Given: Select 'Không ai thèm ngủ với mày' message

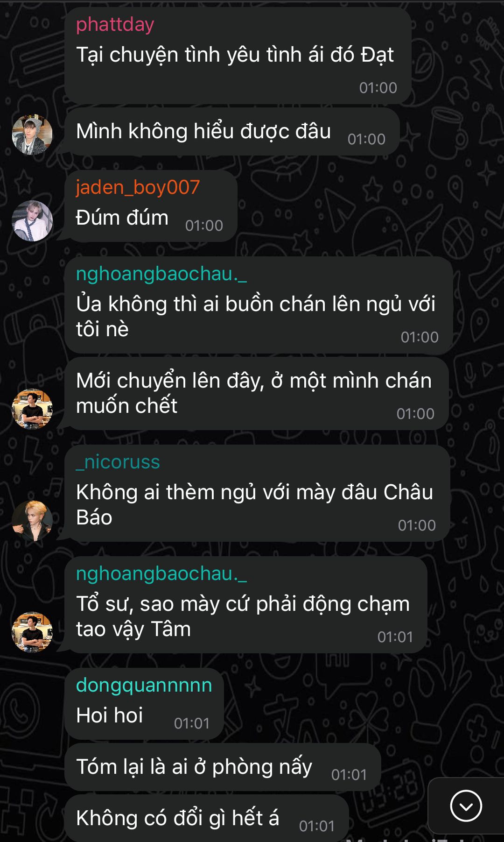Looking at the screenshot, I should coord(257,493).
